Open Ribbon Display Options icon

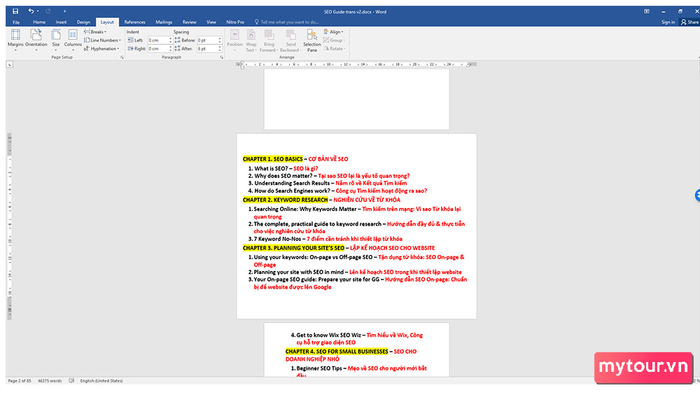(x=646, y=12)
